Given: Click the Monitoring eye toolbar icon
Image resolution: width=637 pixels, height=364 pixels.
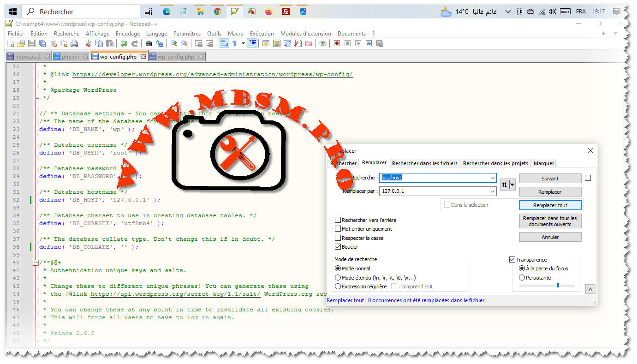Looking at the screenshot, I should coord(323,43).
